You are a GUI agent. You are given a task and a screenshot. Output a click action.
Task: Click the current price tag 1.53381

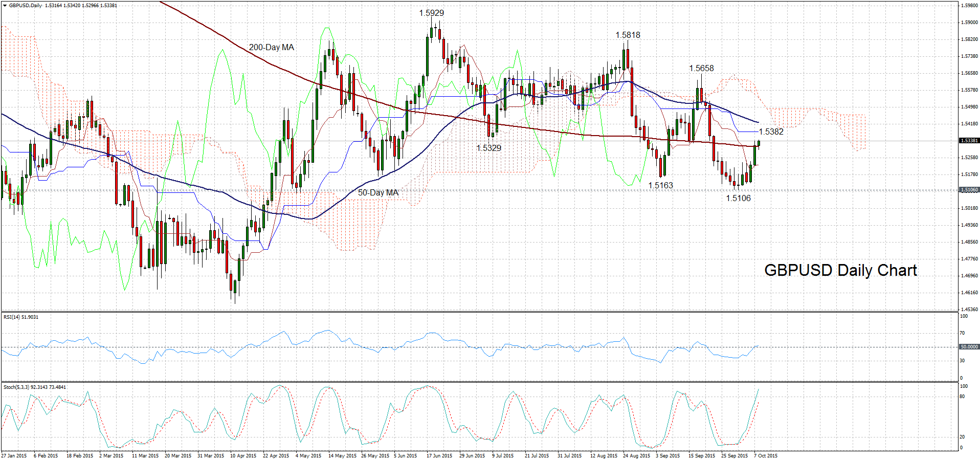(969, 141)
